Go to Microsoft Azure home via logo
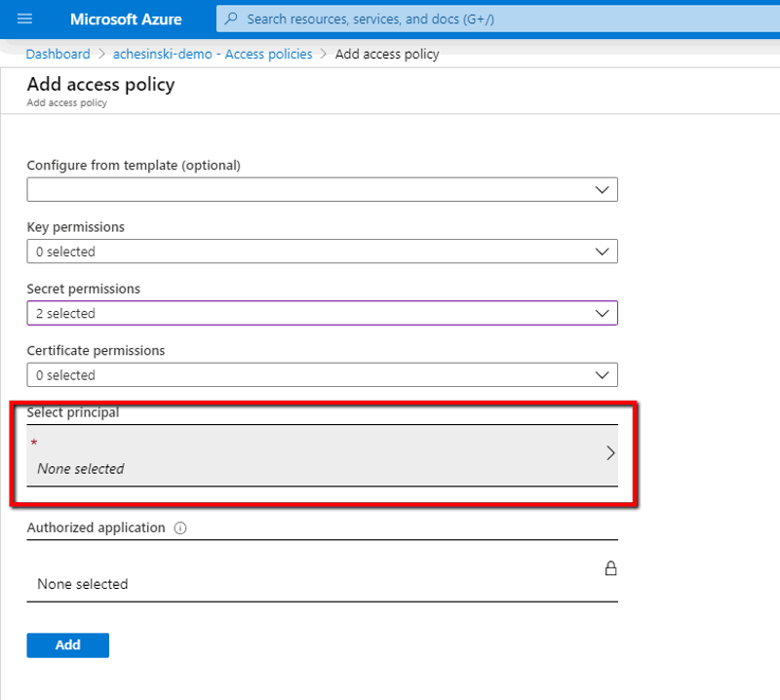780x700 pixels. (126, 19)
